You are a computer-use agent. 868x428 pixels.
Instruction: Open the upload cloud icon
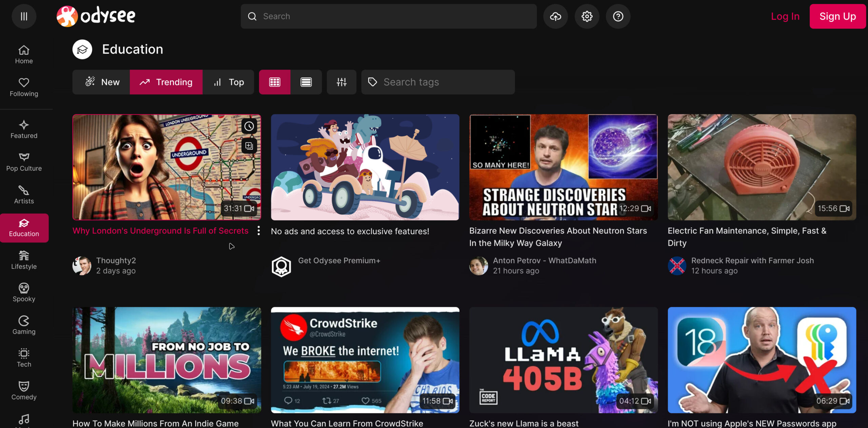(555, 16)
